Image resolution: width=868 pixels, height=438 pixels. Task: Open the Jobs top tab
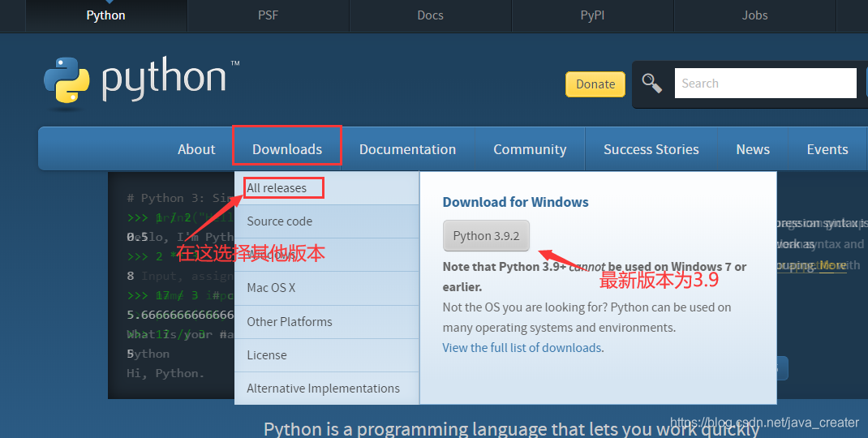coord(754,15)
